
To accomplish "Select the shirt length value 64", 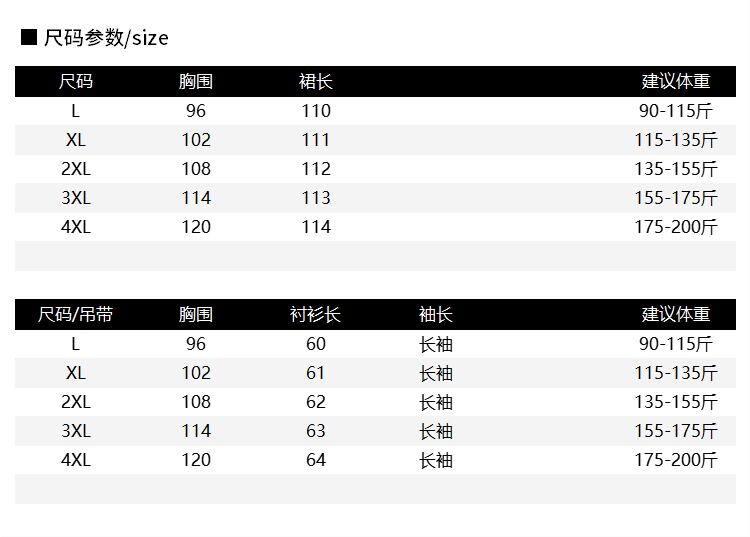I will tap(315, 460).
